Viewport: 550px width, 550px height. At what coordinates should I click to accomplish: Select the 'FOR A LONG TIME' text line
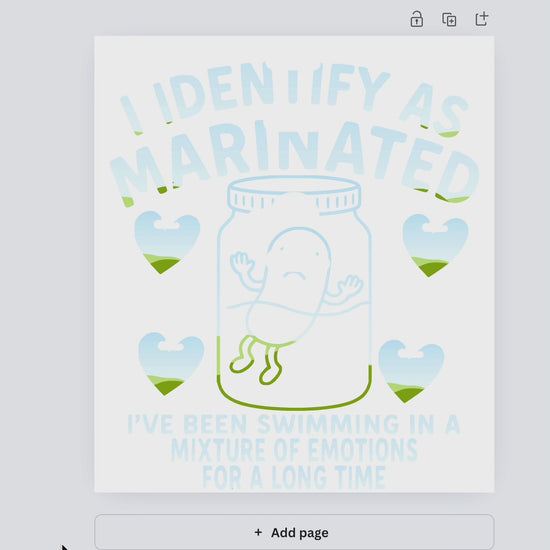[294, 477]
